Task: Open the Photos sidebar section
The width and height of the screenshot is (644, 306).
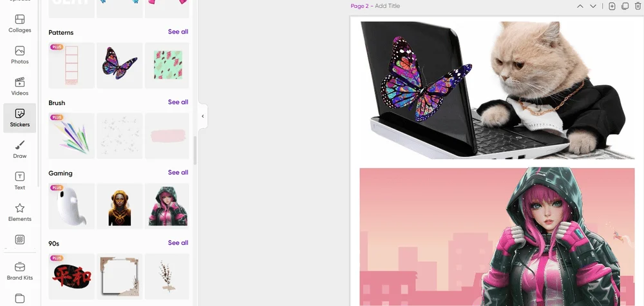Action: coord(20,55)
